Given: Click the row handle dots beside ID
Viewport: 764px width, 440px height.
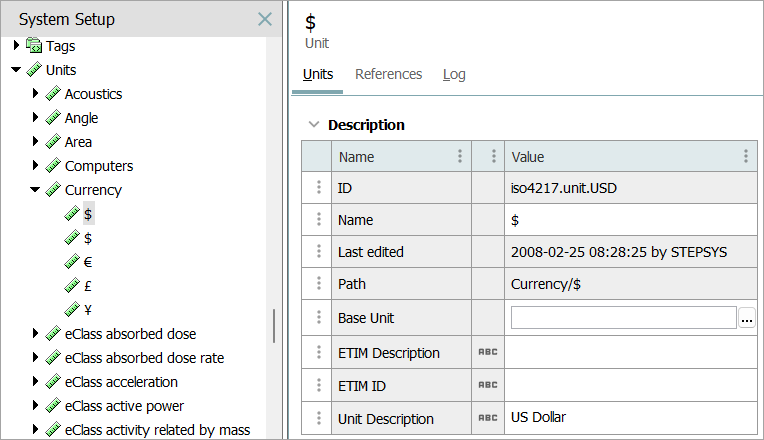Looking at the screenshot, I should pos(319,187).
